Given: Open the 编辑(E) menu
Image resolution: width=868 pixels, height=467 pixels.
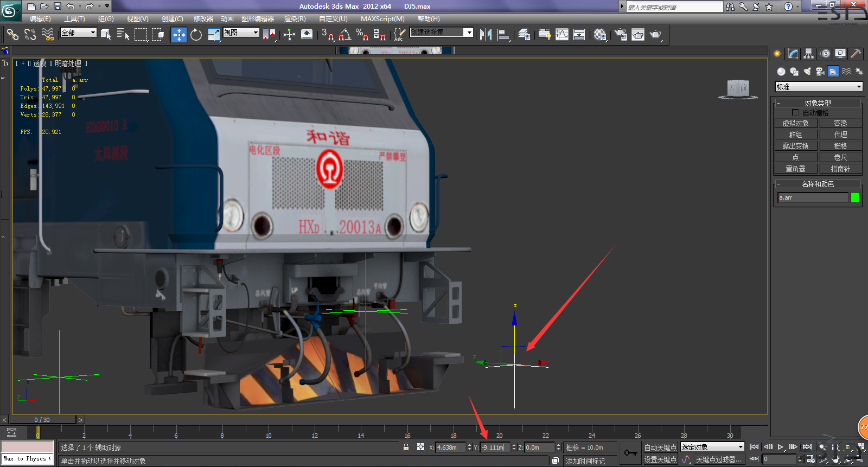Looking at the screenshot, I should coord(40,19).
